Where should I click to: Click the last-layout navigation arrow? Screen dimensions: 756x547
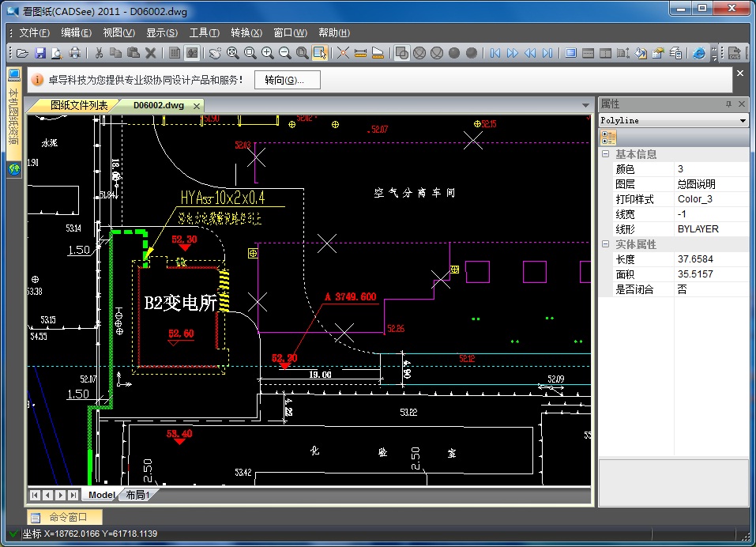pos(73,495)
